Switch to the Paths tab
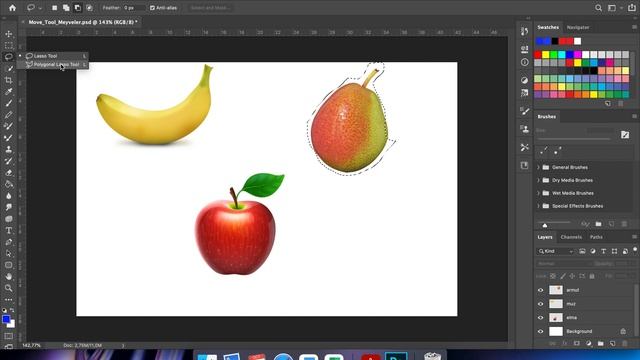This screenshot has width=640, height=360. (x=596, y=237)
